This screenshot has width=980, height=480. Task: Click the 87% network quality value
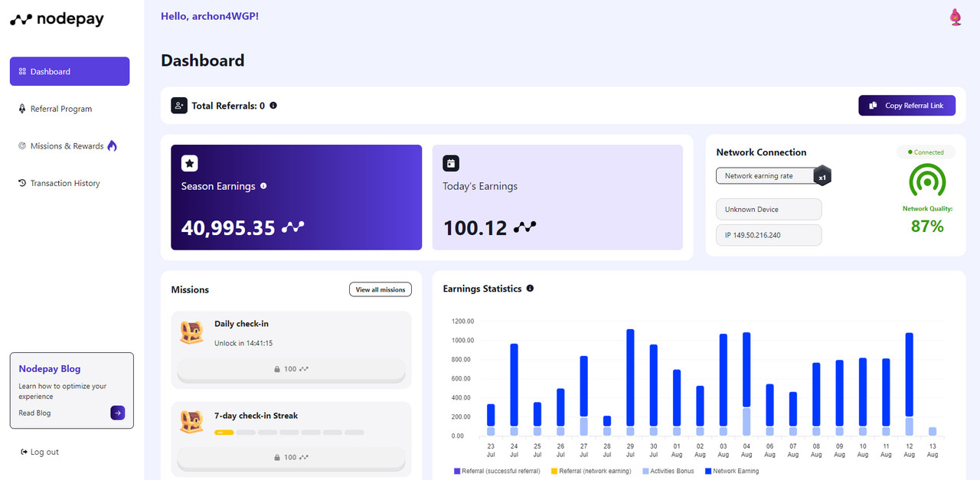point(927,226)
